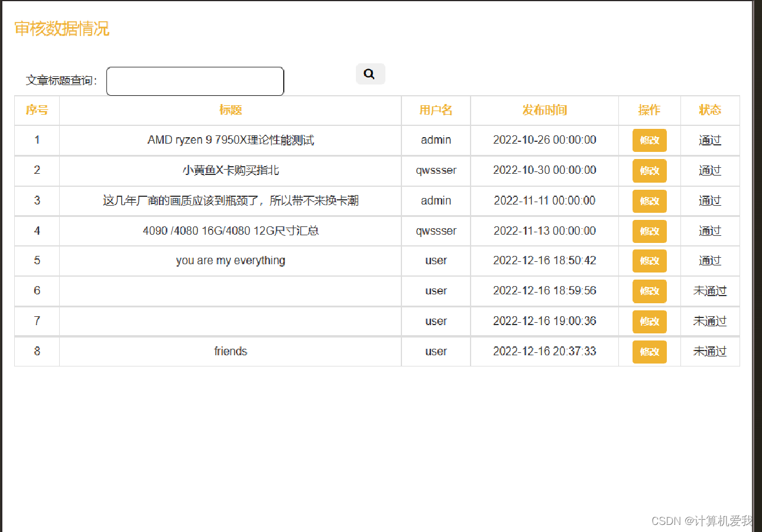
Task: Click timestamp 2022-12-16 18:59:56
Action: pos(544,291)
